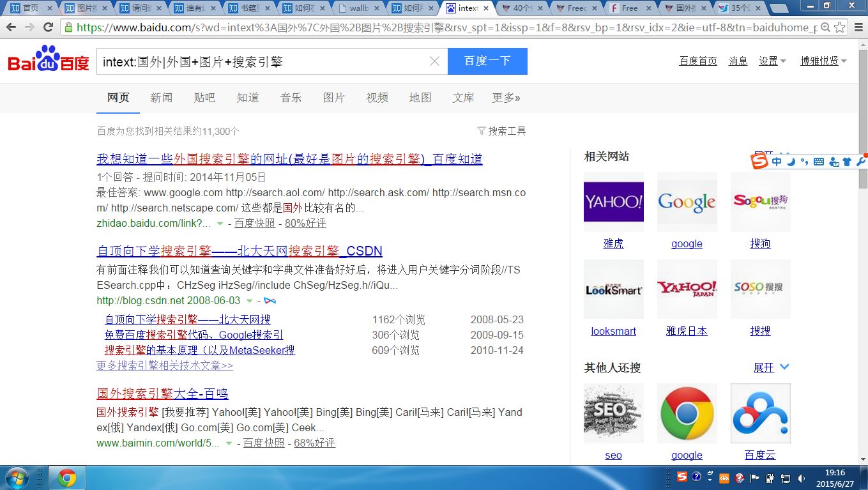Click the user account icon on Sogou toolbar
This screenshot has width=868, height=490.
pos(834,162)
